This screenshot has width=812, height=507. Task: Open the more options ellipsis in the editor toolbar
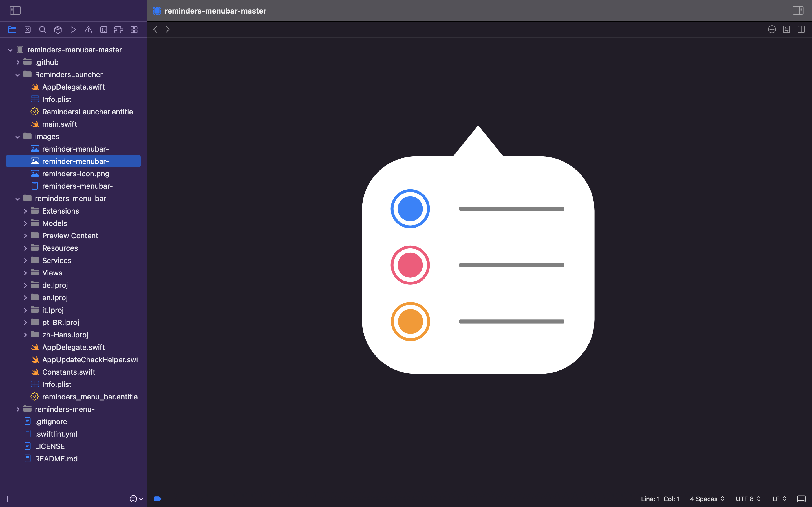pos(772,30)
